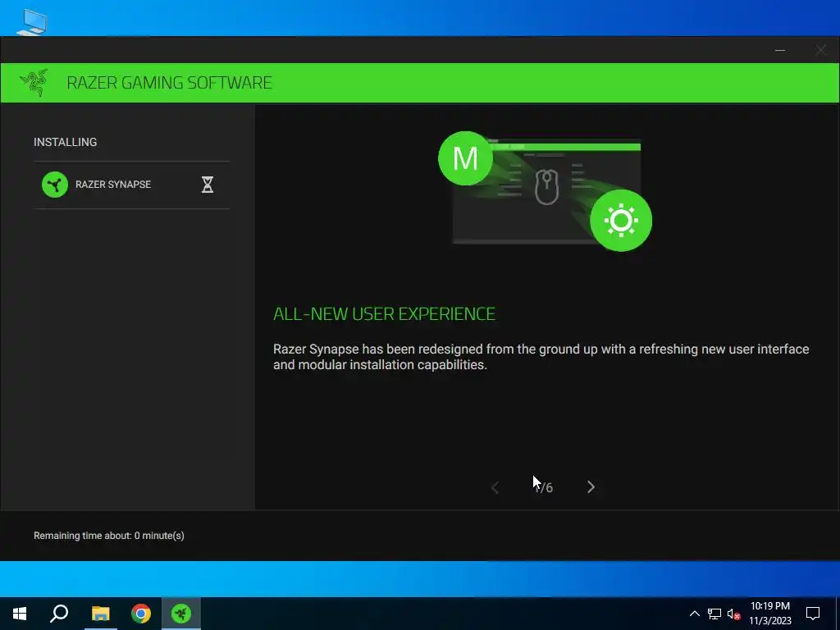The height and width of the screenshot is (630, 840).
Task: Click the INSTALLING heading
Action: point(66,142)
